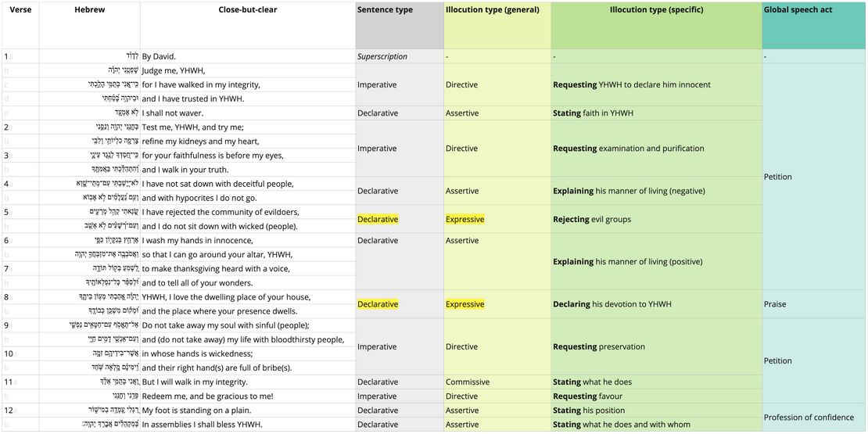Select the Illocution type (specific) header
The width and height of the screenshot is (868, 434).
point(656,10)
